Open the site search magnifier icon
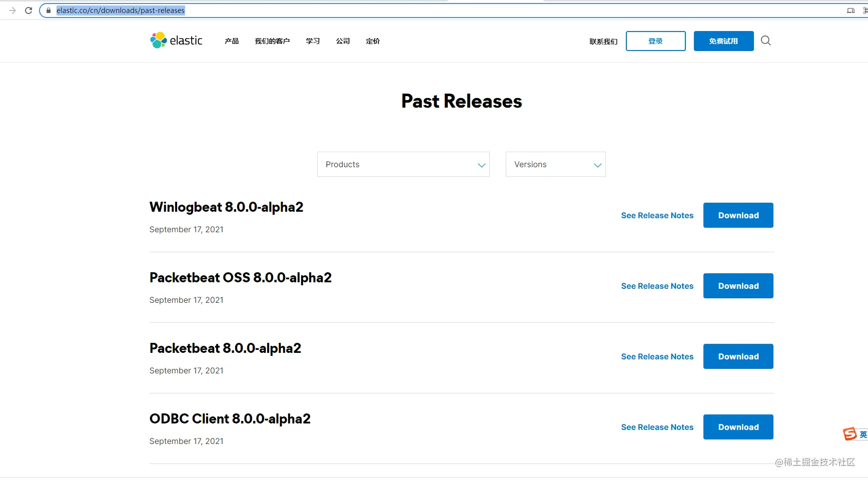Screen dimensions: 868x480 765,41
